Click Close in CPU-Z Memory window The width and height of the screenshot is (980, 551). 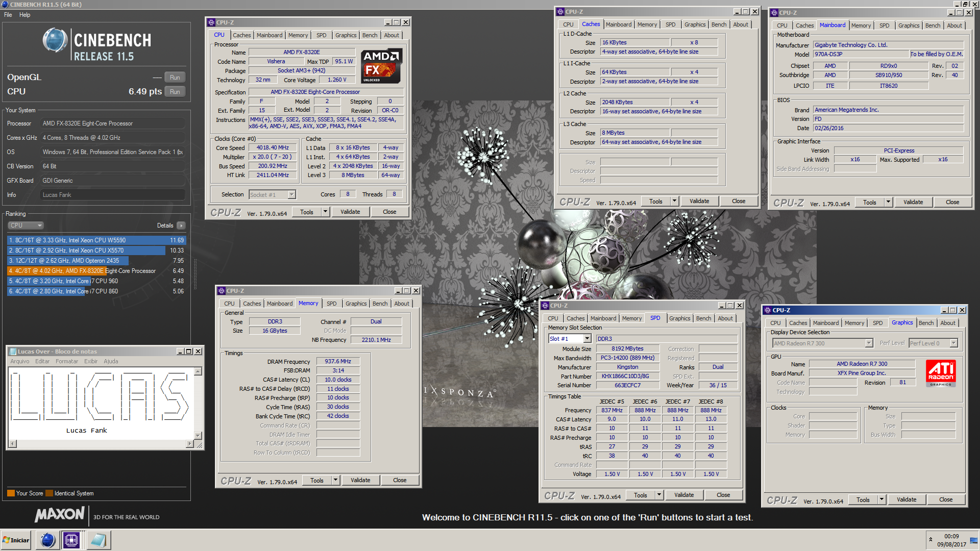(x=400, y=481)
